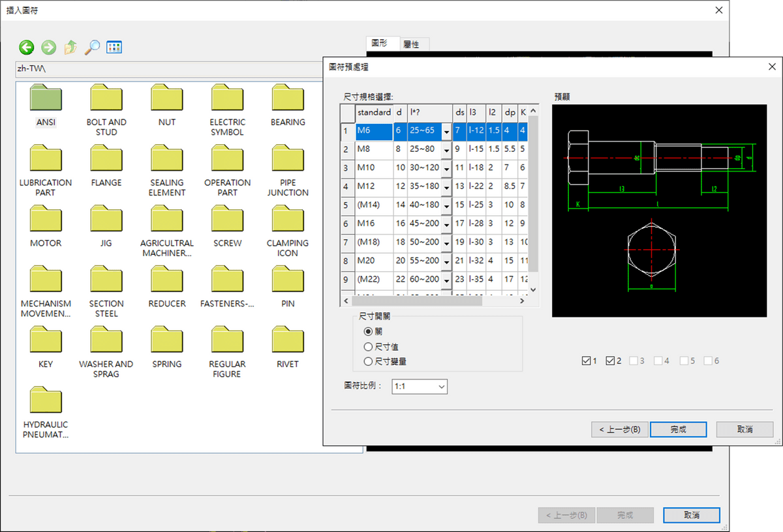Click the thumbnail view mode icon
The height and width of the screenshot is (532, 783).
(114, 47)
